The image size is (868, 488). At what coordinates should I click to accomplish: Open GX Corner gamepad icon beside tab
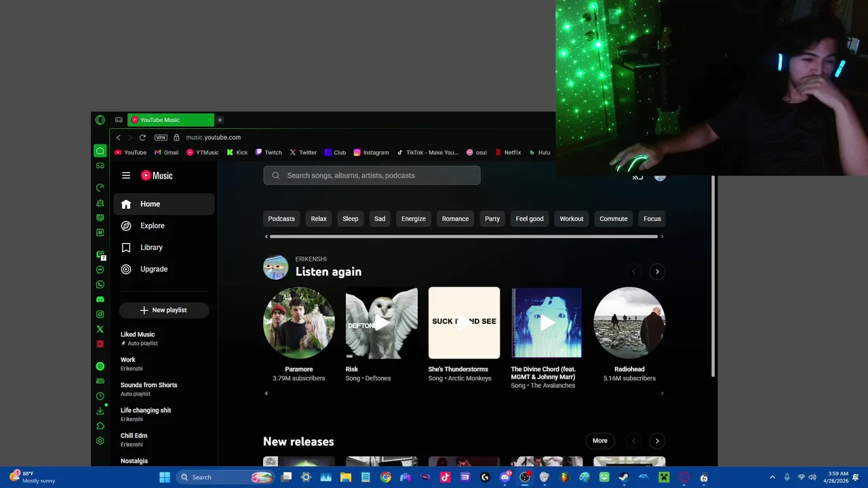tap(119, 120)
